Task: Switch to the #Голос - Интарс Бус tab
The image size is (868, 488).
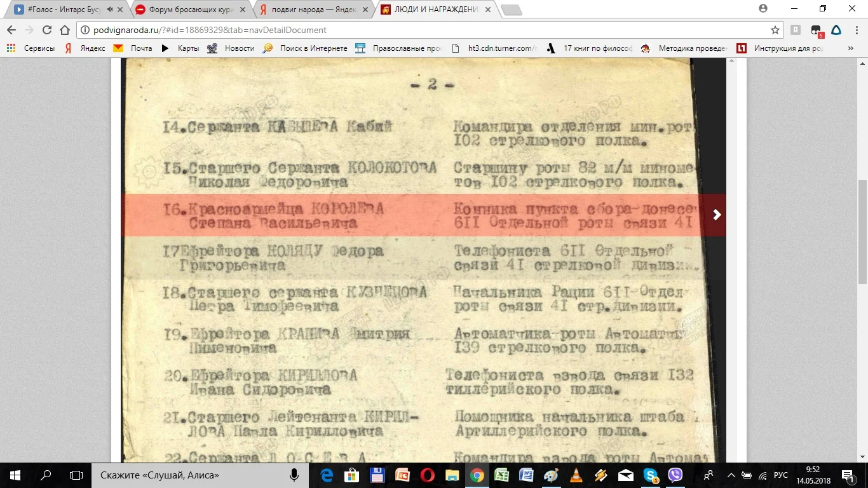Action: point(64,10)
